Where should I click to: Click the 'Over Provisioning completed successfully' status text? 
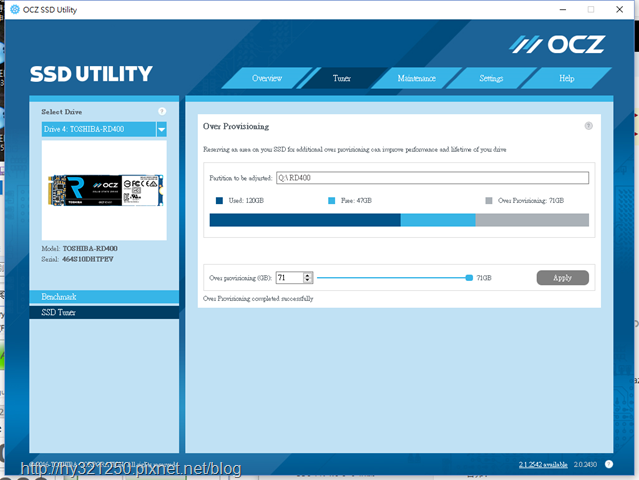[x=258, y=299]
